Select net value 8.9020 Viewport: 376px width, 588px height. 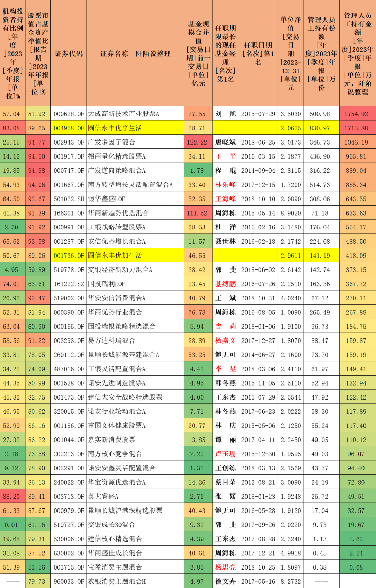[x=291, y=213]
